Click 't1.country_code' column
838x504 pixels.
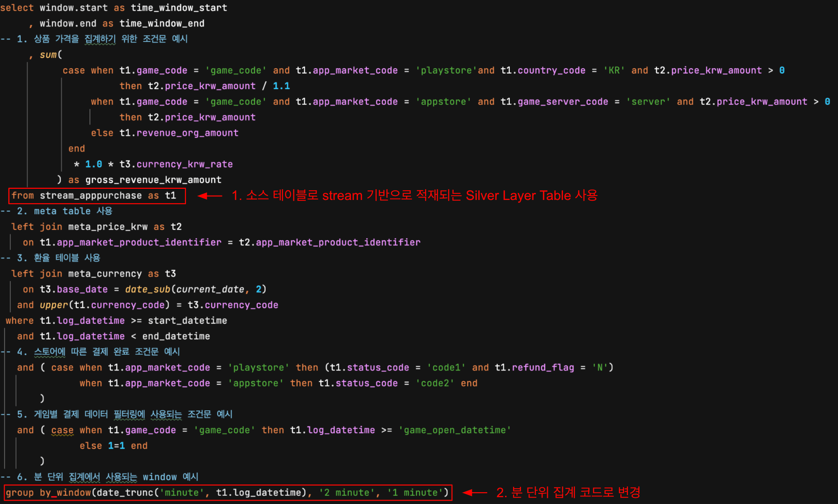click(543, 70)
